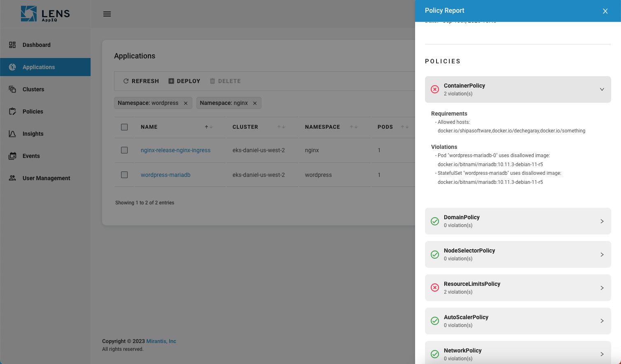Remove the Namespace: wordpress filter chip

(186, 103)
